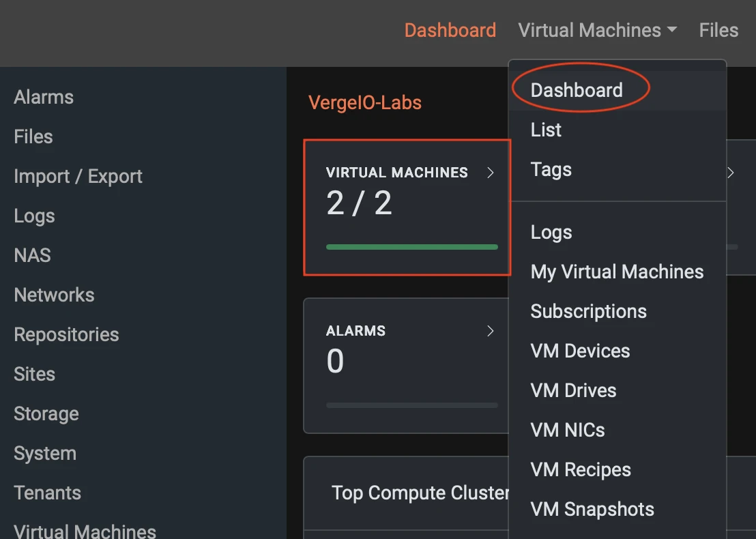The image size is (756, 539).
Task: Expand the Virtual Machines summary card chevron
Action: click(x=491, y=173)
